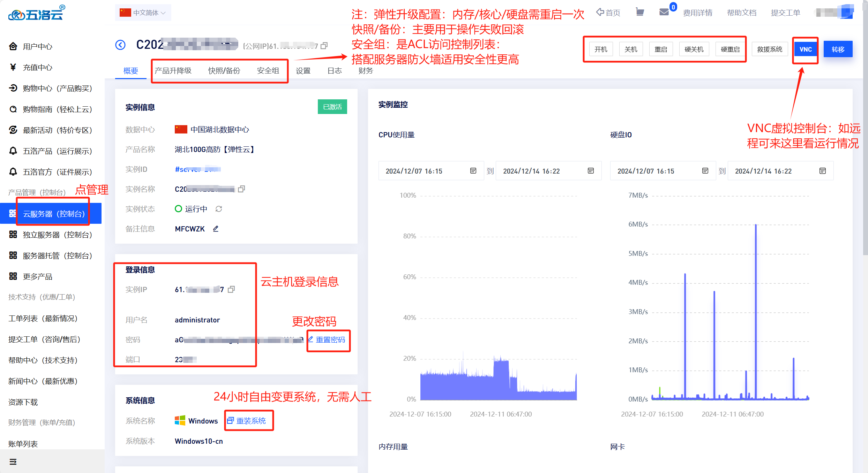Edit the MFCWZK remark with pencil icon

point(216,229)
